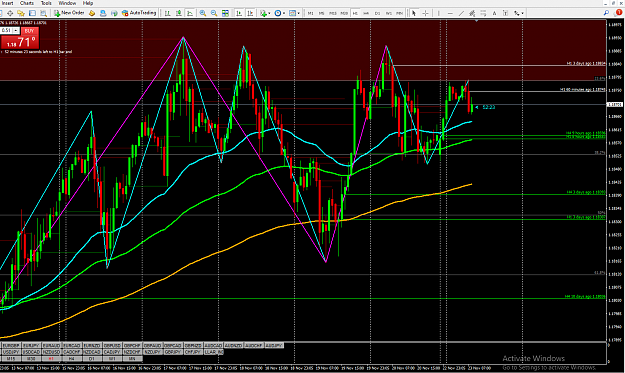Click the 1.18 71 buy price panel
Screen dimensions: 625x373
pyautogui.click(x=20, y=42)
